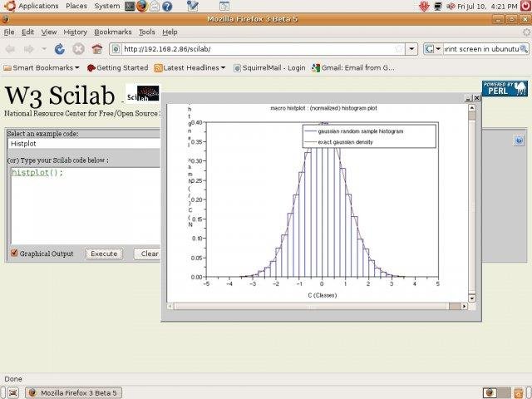Click the plot scroll-down arrow
532x399 pixels.
point(471,298)
